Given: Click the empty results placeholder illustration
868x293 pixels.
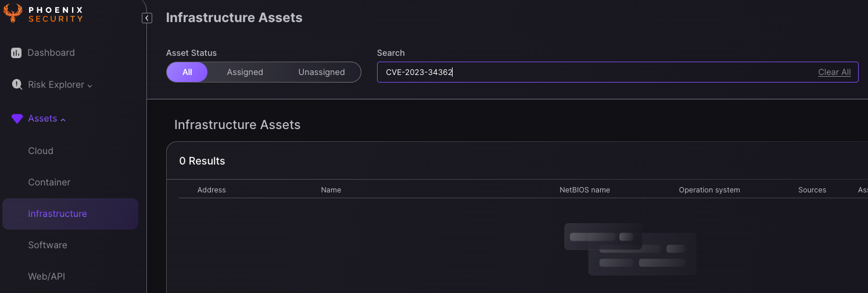Looking at the screenshot, I should pos(630,249).
